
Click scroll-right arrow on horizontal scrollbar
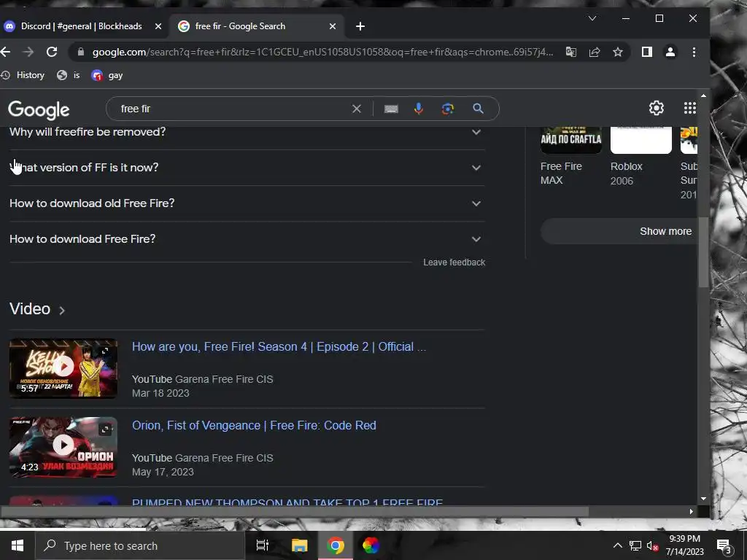(692, 511)
